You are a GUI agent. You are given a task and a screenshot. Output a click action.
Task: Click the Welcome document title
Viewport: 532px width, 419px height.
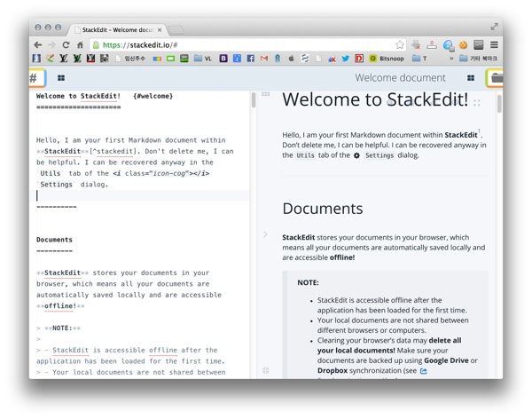(400, 78)
